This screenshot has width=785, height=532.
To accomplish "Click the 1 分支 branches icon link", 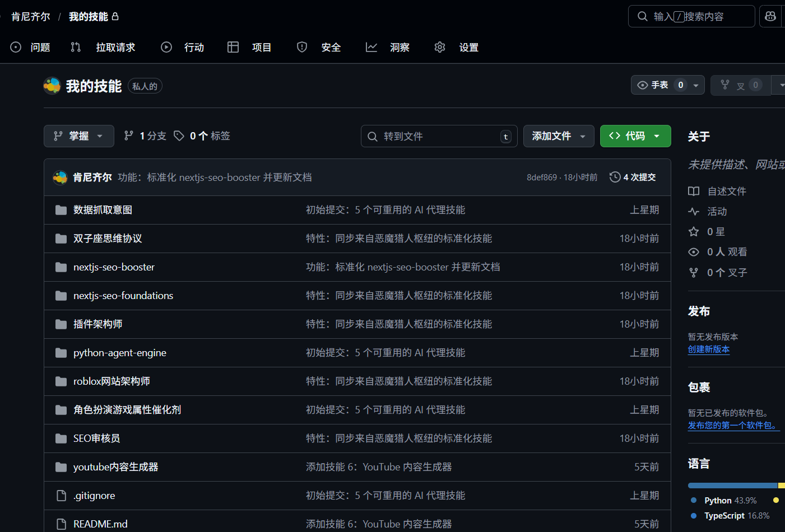I will (129, 136).
